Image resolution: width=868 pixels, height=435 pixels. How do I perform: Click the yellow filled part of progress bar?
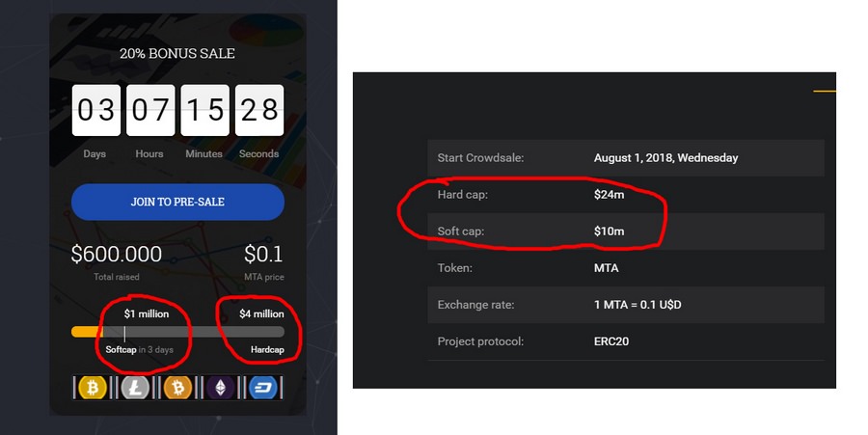[x=87, y=332]
